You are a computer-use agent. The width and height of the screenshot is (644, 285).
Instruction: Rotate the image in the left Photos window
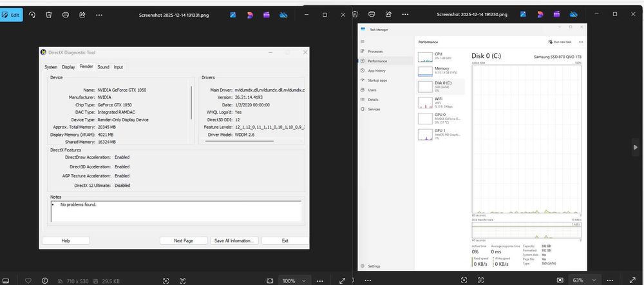tap(32, 15)
